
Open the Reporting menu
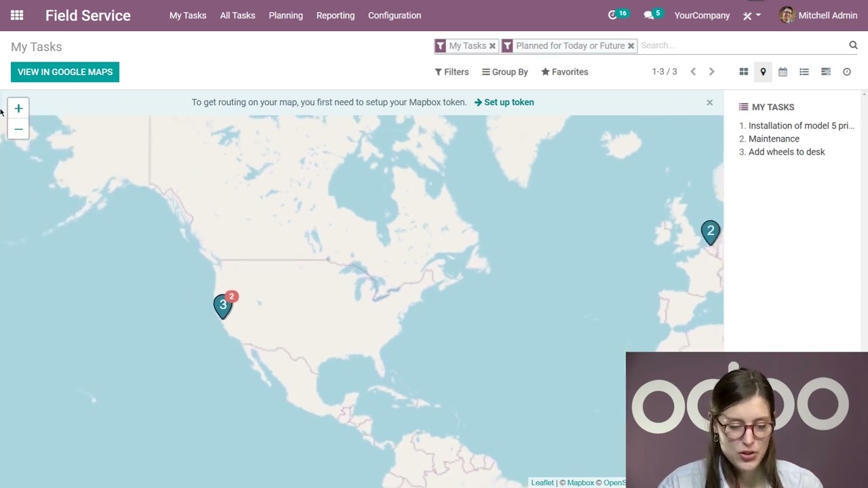coord(336,16)
